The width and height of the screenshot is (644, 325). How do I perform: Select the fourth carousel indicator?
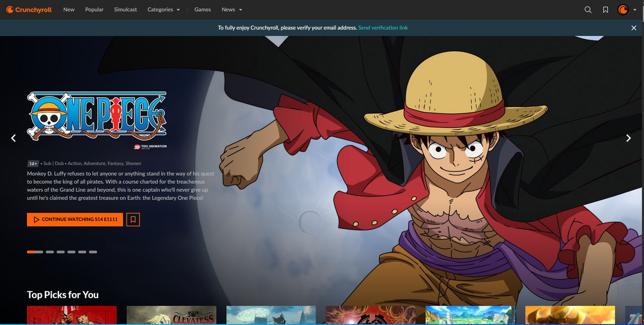pos(71,252)
